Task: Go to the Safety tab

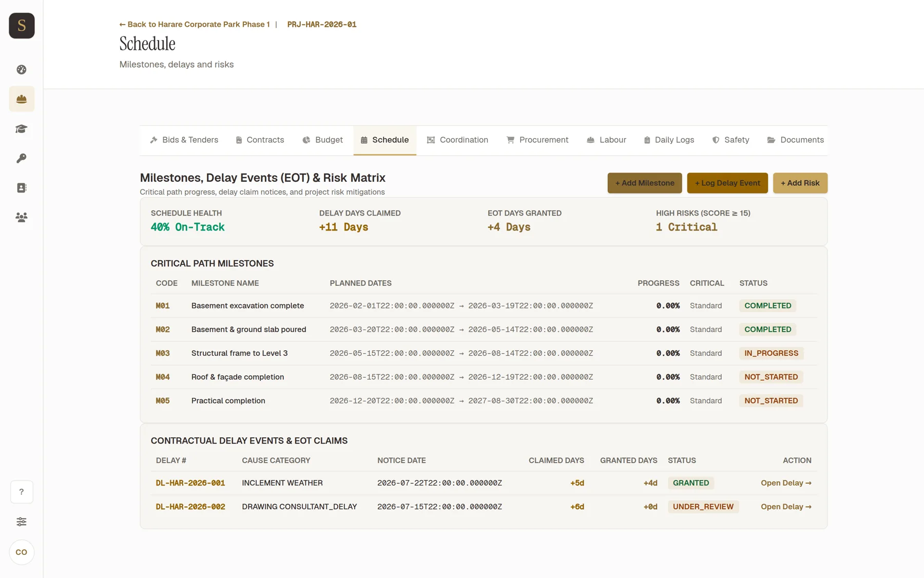Action: (x=730, y=140)
